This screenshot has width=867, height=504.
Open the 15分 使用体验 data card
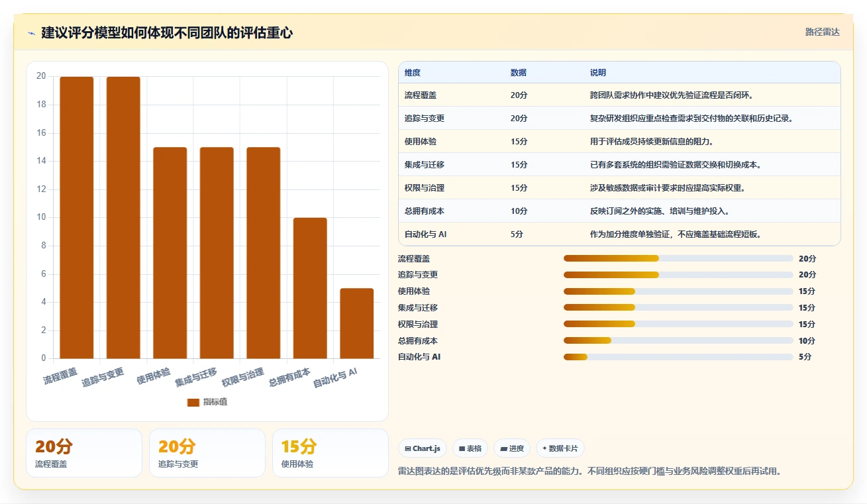[x=331, y=453]
